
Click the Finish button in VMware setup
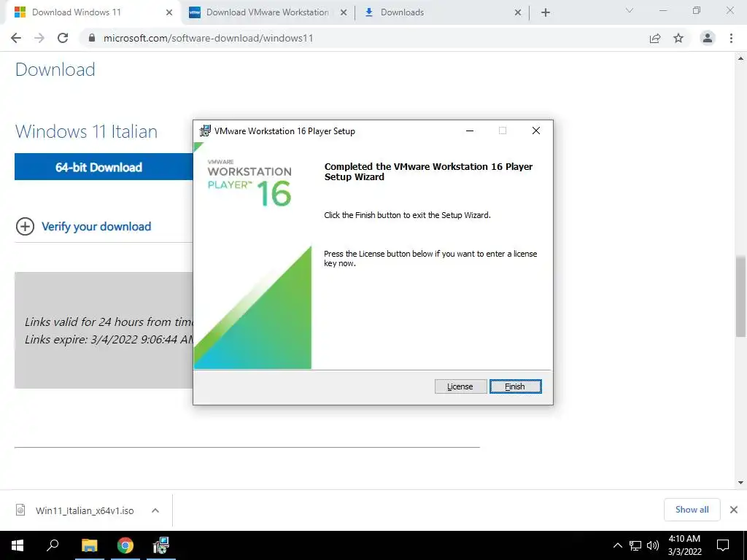point(515,386)
